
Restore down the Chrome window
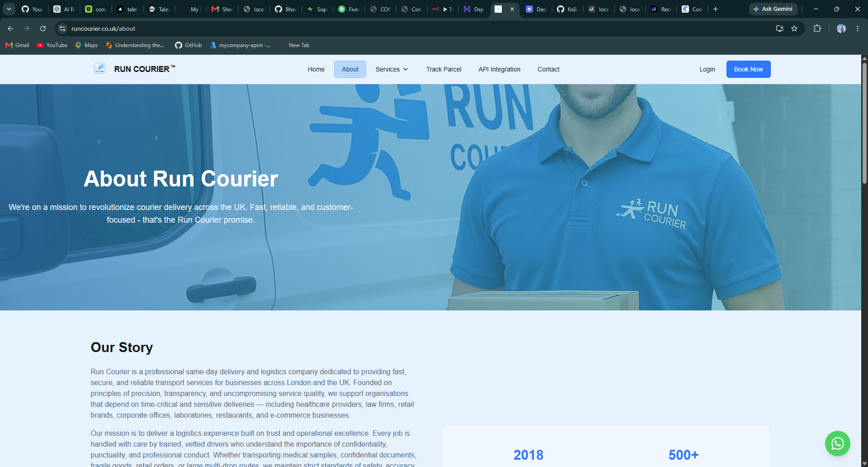tap(837, 9)
